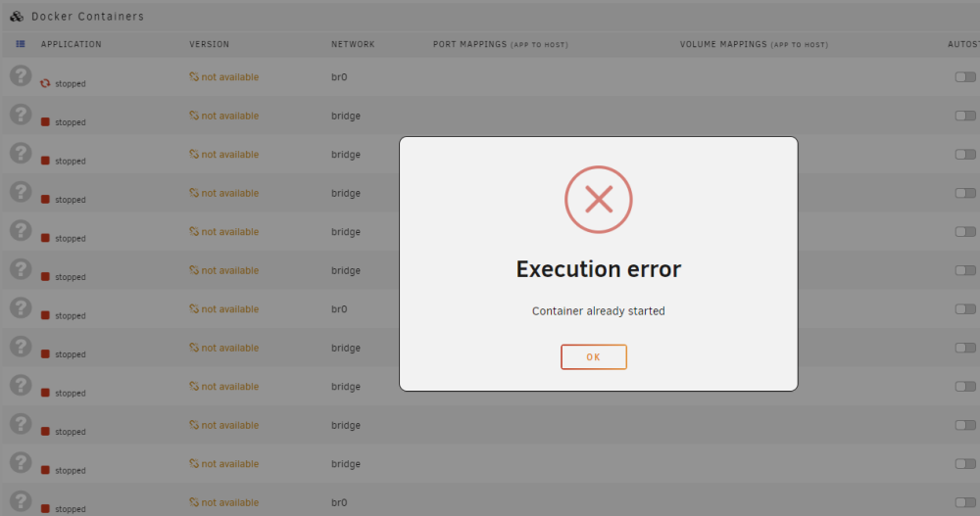
Task: Toggle autostart for the third container row
Action: 965,155
